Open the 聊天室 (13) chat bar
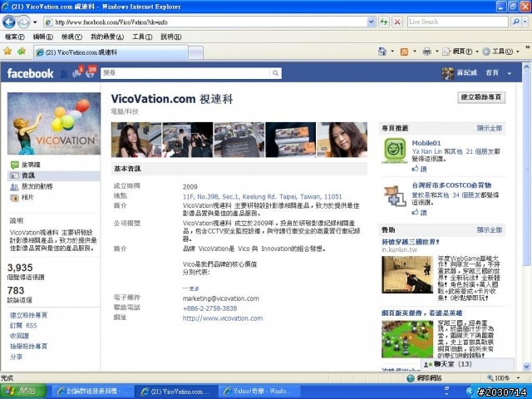 click(x=467, y=364)
